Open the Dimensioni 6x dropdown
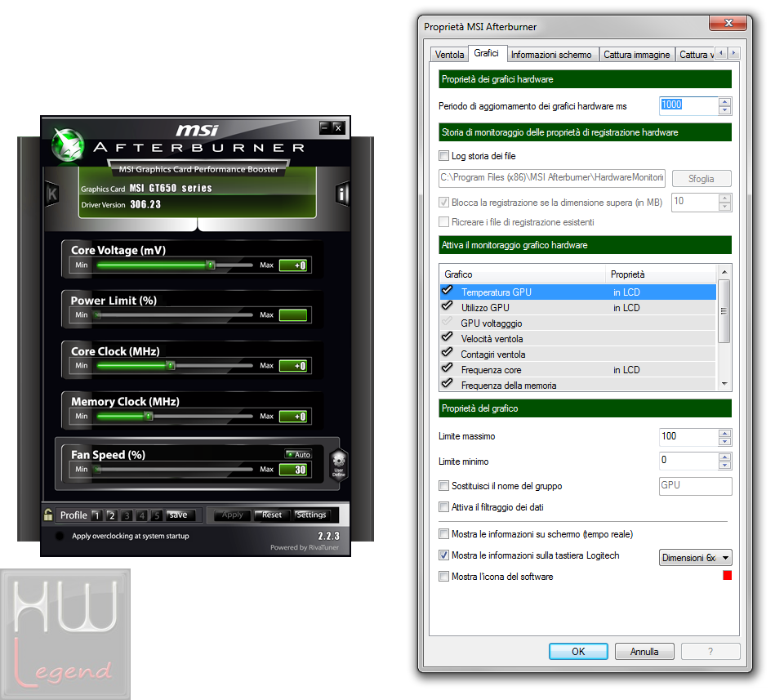Viewport: 775px width, 700px height. [x=696, y=558]
